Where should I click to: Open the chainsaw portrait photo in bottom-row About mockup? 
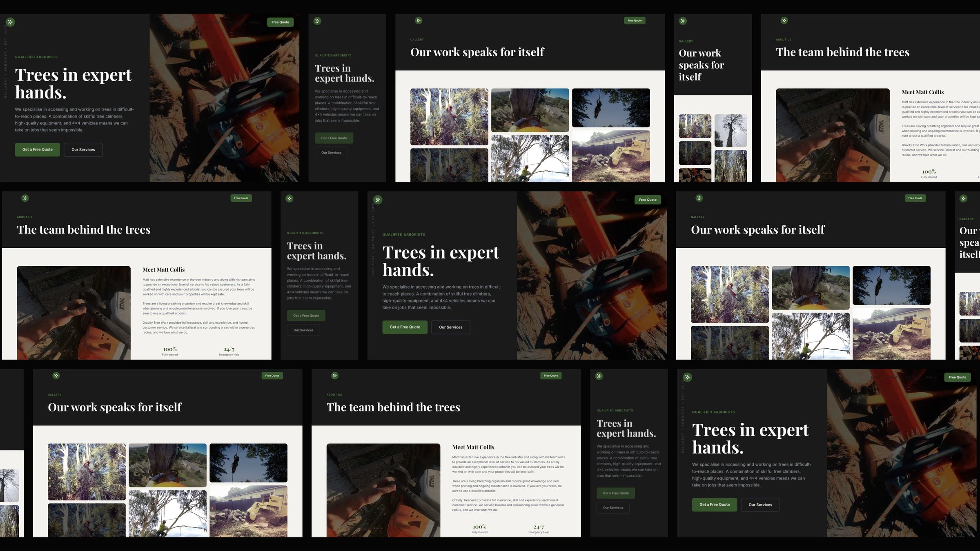pyautogui.click(x=383, y=490)
